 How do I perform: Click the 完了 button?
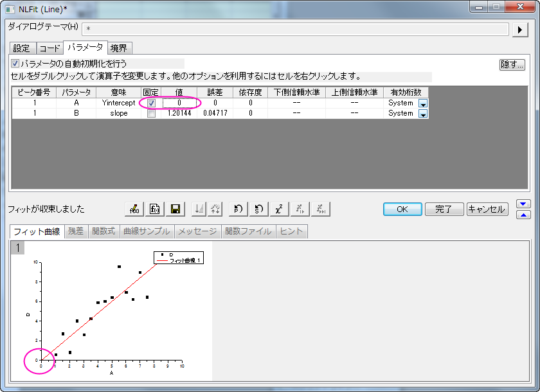444,209
